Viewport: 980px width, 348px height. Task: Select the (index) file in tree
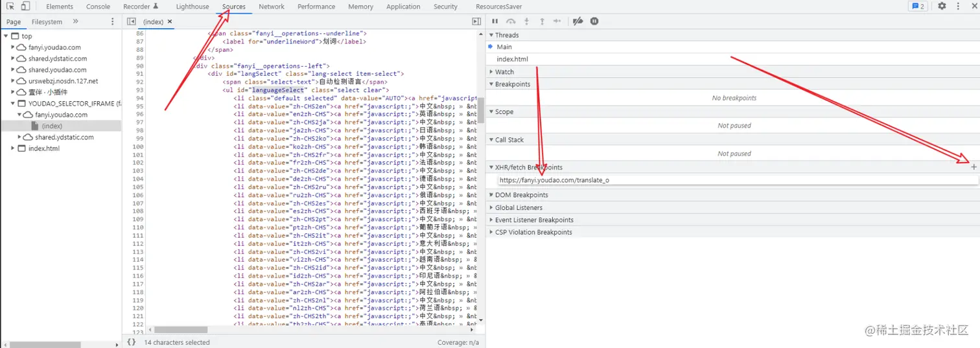pyautogui.click(x=51, y=126)
